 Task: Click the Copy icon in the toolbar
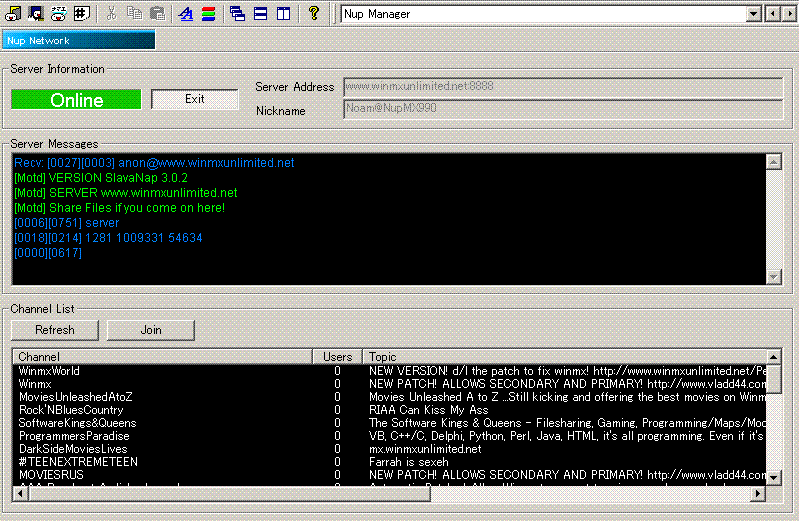134,13
